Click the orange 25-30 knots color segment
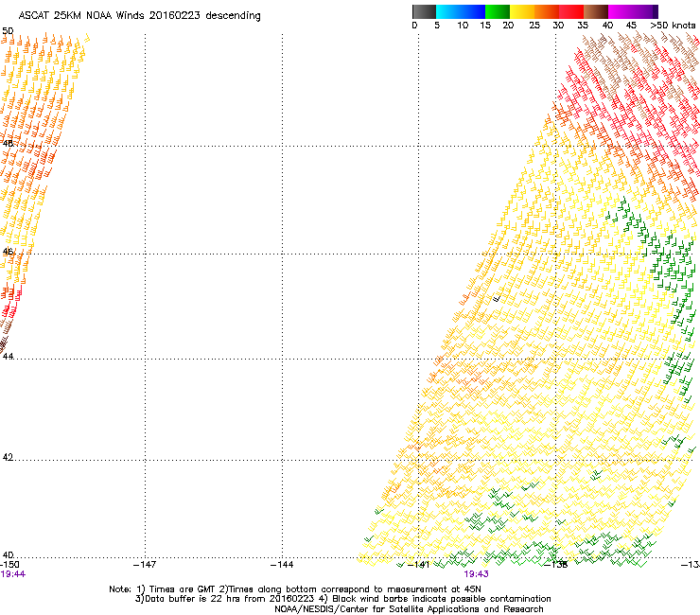The image size is (700, 615). (547, 11)
